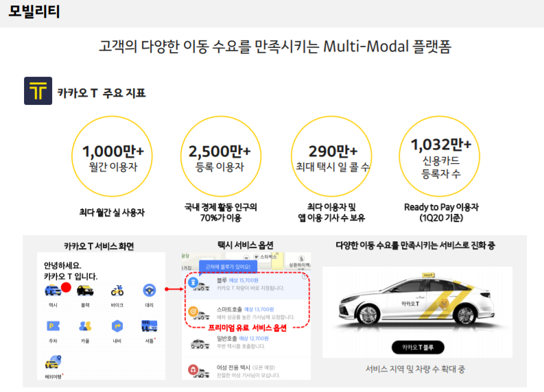The height and width of the screenshot is (392, 544).
Task: Click the 1,032만+ 신용카드 등록자 수 circle
Action: (440, 156)
